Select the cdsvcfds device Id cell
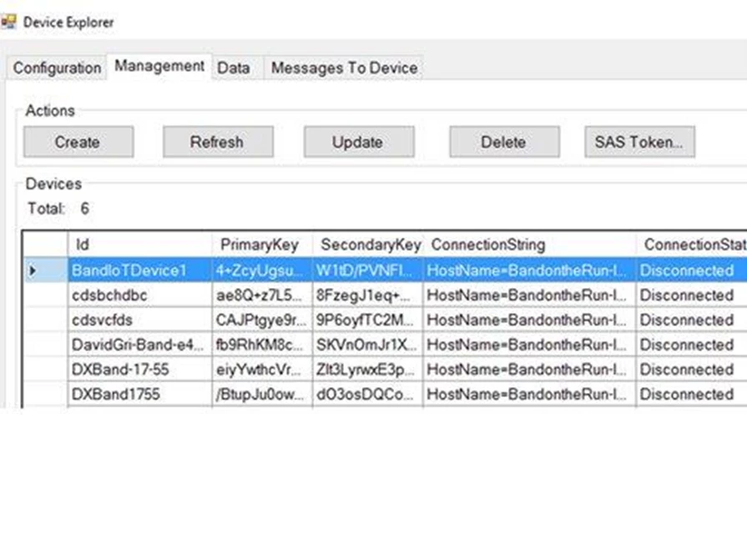Image resolution: width=747 pixels, height=560 pixels. [x=139, y=320]
